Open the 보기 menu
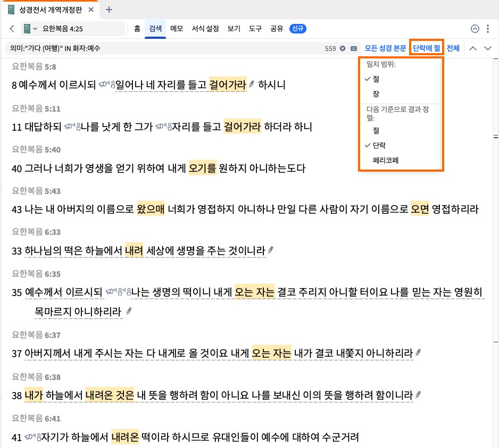The image size is (499, 448). [234, 29]
